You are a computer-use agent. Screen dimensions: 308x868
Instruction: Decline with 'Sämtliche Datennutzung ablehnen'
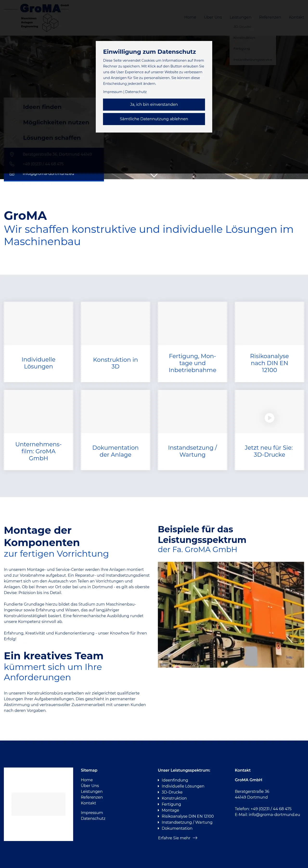[154, 119]
